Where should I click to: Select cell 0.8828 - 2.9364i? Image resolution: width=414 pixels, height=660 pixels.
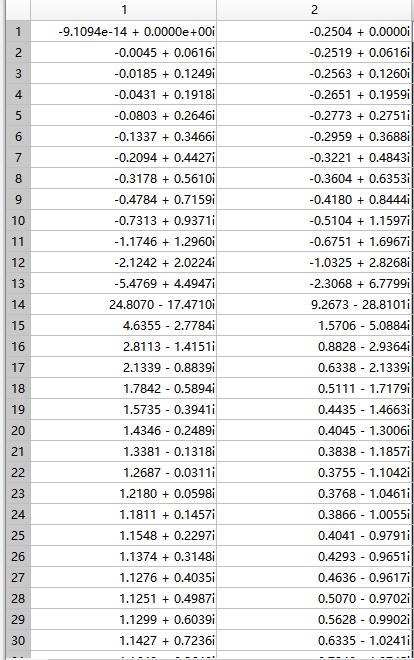pos(314,346)
